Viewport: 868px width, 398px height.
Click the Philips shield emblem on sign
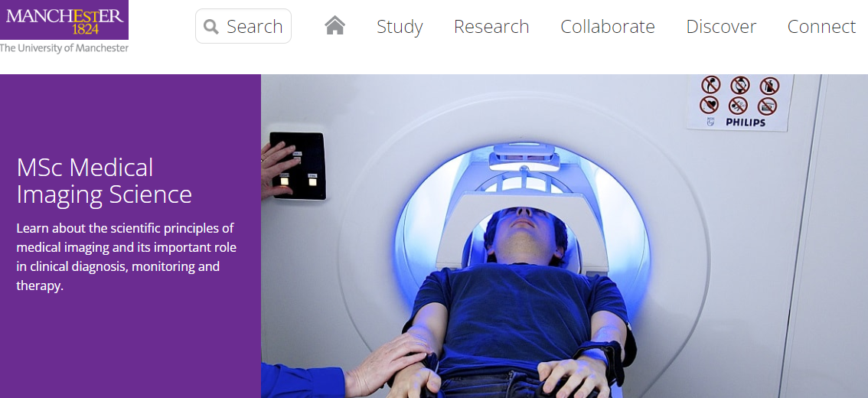711,121
